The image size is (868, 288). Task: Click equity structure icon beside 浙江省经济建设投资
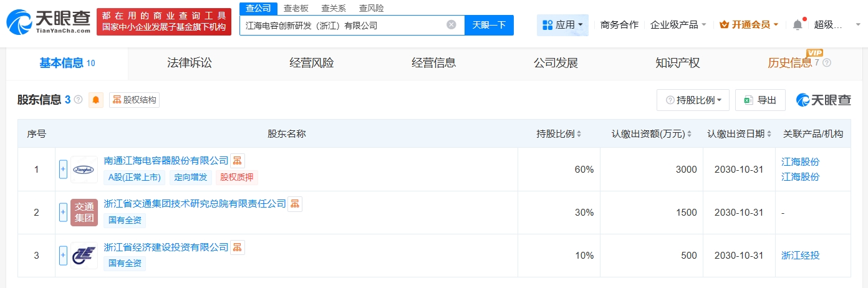pos(237,247)
